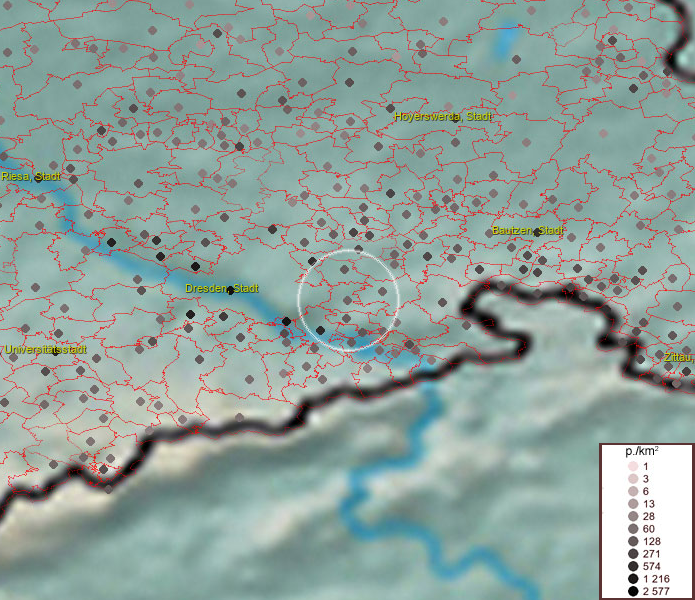Pick the legend swatch for density 28
695x600 pixels.
click(x=633, y=516)
